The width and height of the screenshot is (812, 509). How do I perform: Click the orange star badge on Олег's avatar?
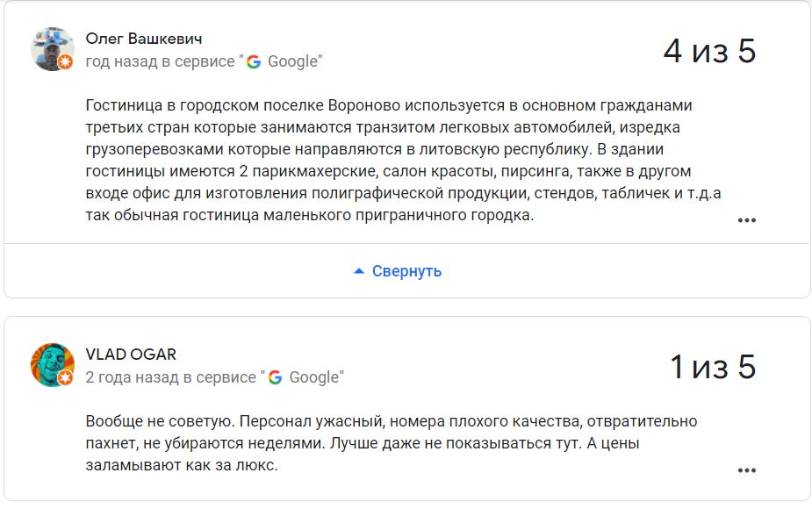pyautogui.click(x=65, y=61)
